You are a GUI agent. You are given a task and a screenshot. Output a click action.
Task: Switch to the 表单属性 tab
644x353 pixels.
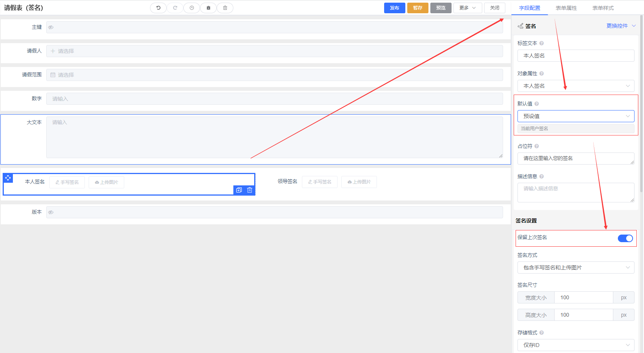pyautogui.click(x=566, y=8)
